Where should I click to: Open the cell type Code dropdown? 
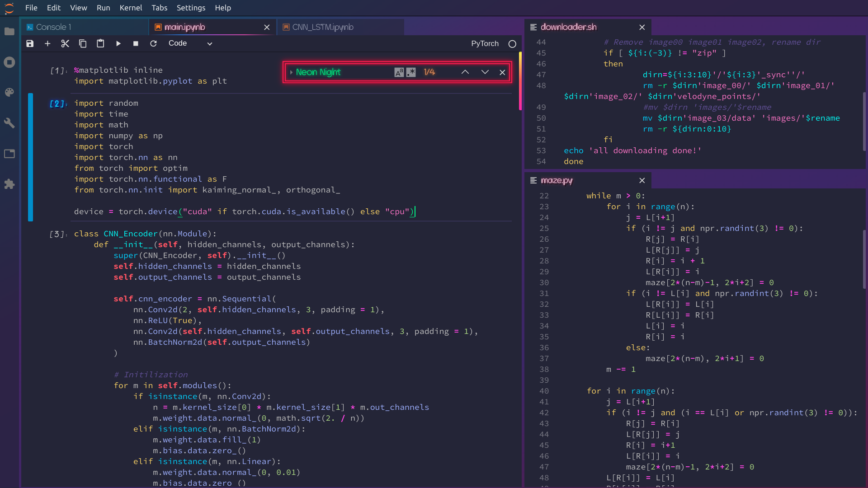pyautogui.click(x=190, y=43)
